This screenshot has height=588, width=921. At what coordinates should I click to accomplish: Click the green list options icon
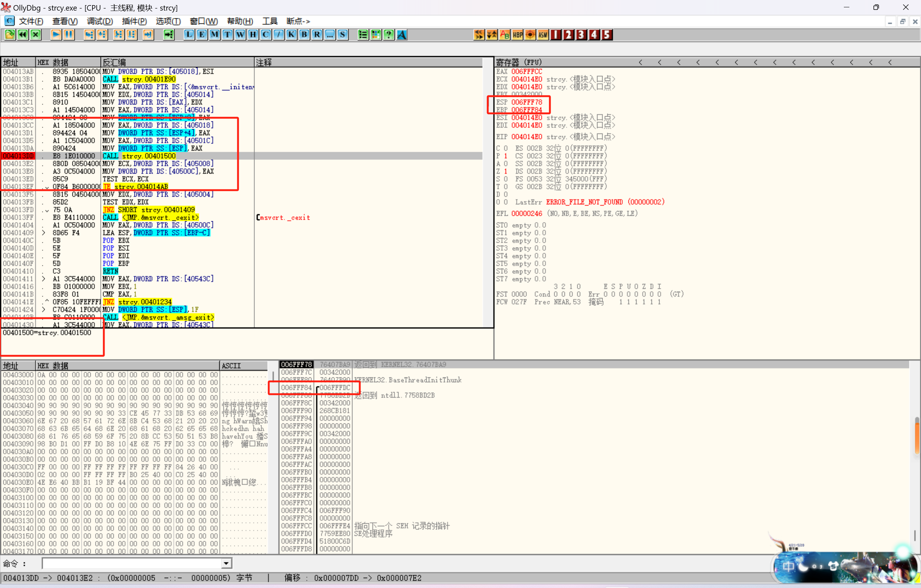[x=363, y=35]
